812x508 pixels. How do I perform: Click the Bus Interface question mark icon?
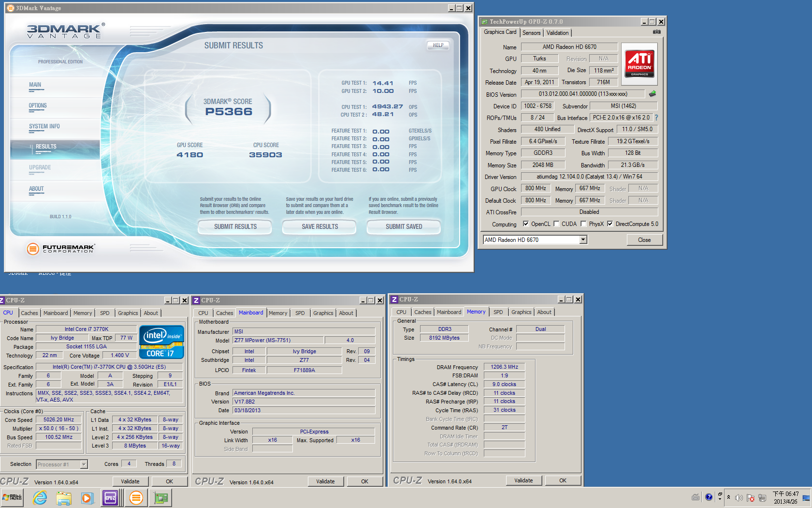[656, 118]
